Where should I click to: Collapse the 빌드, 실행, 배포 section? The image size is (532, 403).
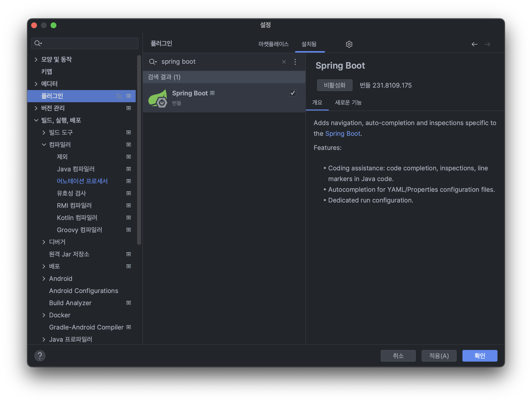tap(36, 120)
